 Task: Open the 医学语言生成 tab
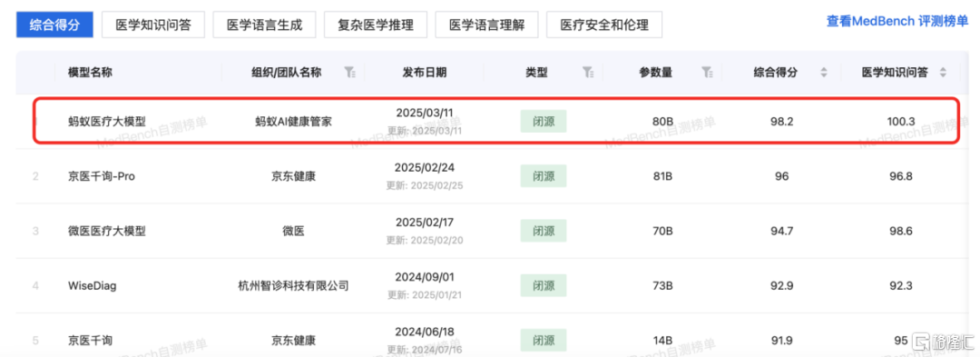tap(264, 25)
